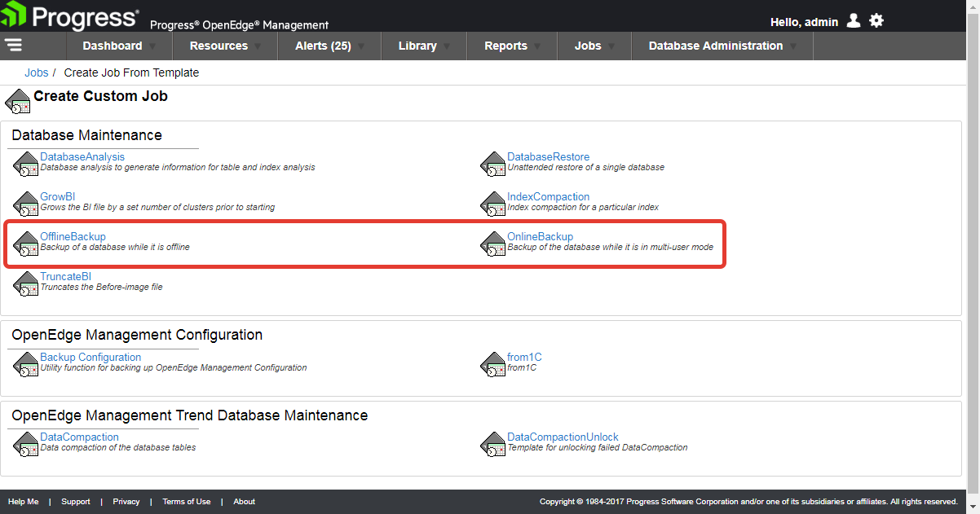980x514 pixels.
Task: Click 'OpenEdge Management Configuration' section heading
Action: click(x=137, y=335)
